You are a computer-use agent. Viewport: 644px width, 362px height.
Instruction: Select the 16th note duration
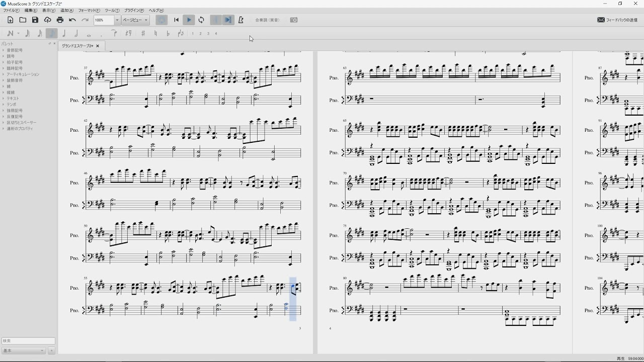[39, 34]
